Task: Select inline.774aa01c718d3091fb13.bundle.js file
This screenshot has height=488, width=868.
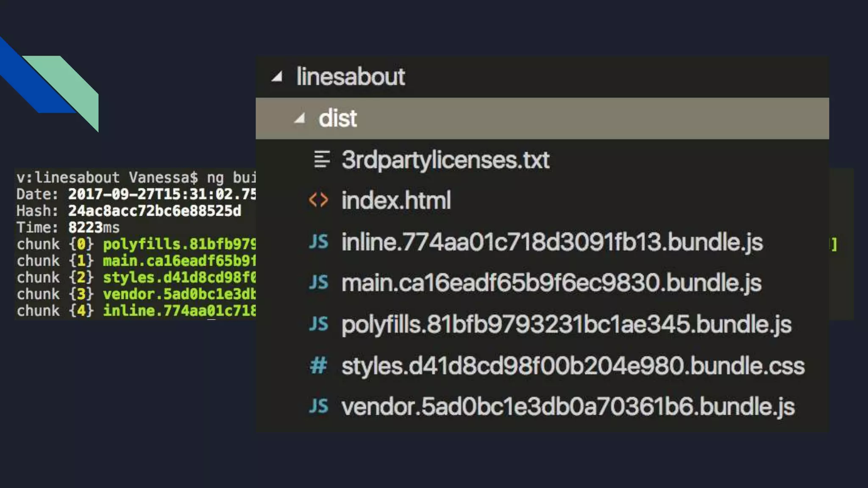Action: coord(552,242)
